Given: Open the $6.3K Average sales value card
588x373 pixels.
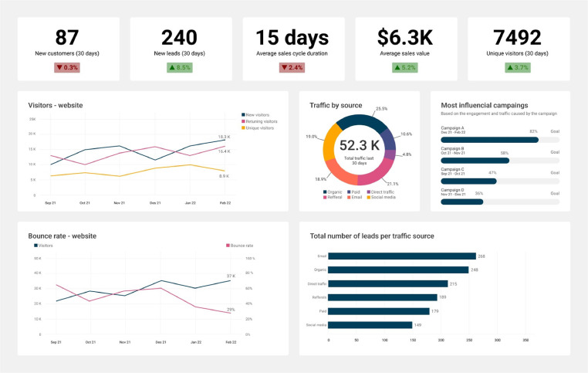Looking at the screenshot, I should (x=406, y=49).
